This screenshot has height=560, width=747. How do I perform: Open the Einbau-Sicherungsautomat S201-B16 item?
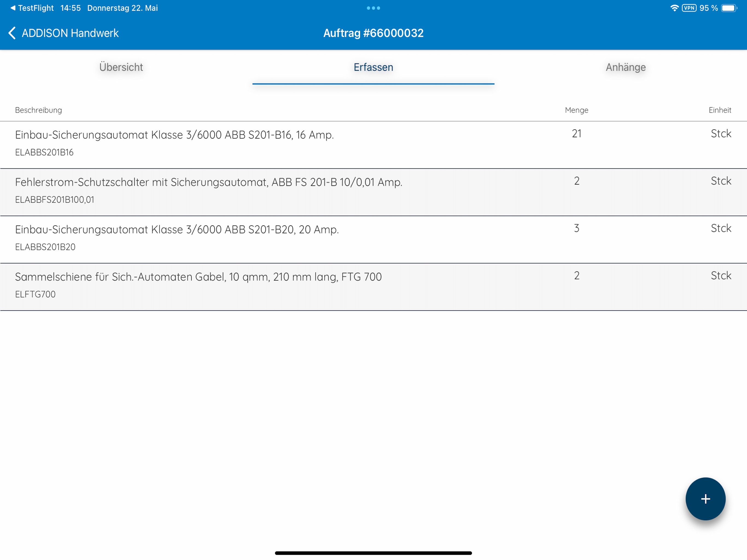pyautogui.click(x=373, y=145)
